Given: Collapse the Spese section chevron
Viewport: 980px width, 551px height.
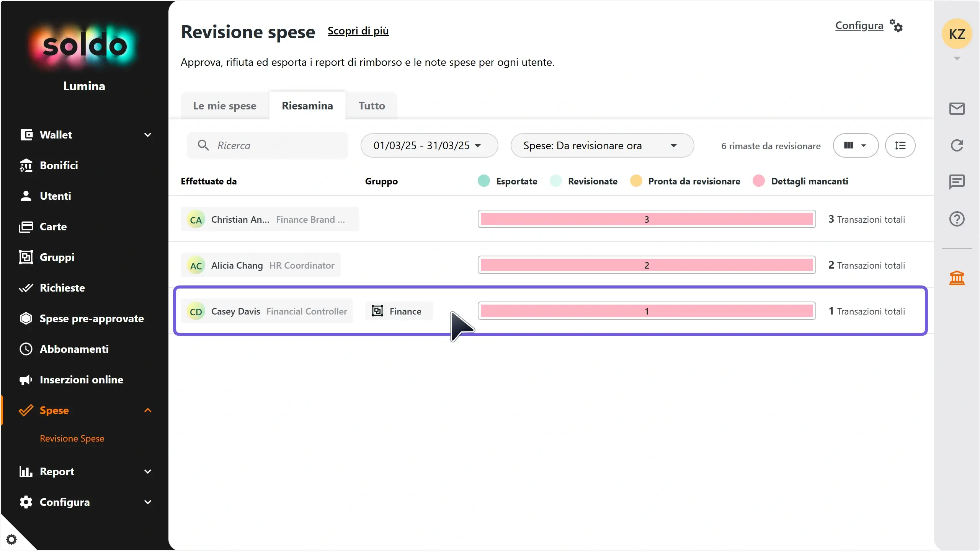Looking at the screenshot, I should (x=148, y=410).
